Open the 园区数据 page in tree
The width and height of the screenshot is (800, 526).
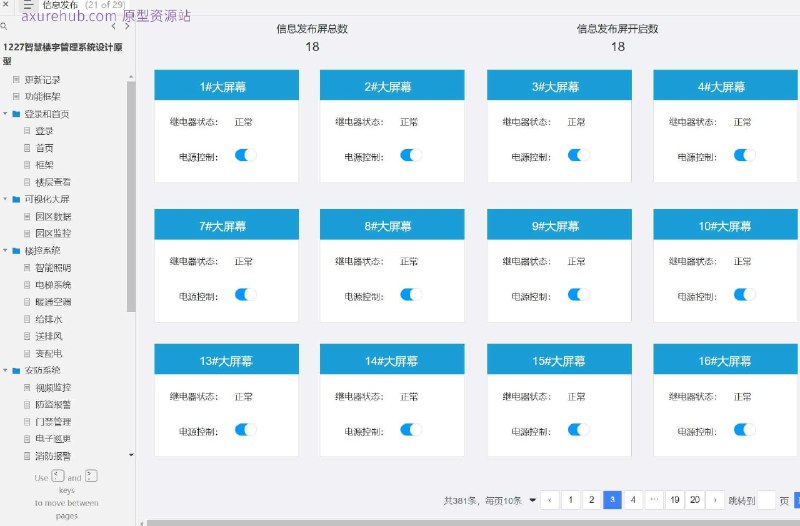click(53, 216)
